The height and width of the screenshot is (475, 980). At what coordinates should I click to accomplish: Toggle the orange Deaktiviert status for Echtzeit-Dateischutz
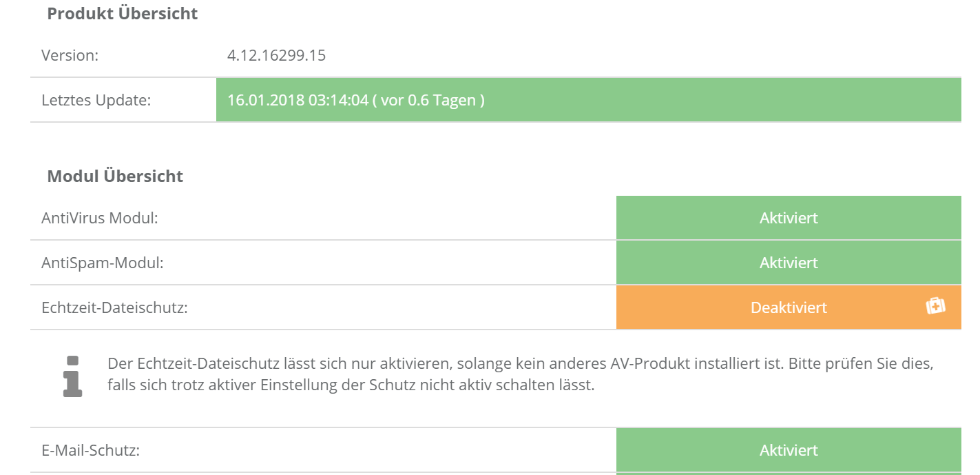coord(789,307)
